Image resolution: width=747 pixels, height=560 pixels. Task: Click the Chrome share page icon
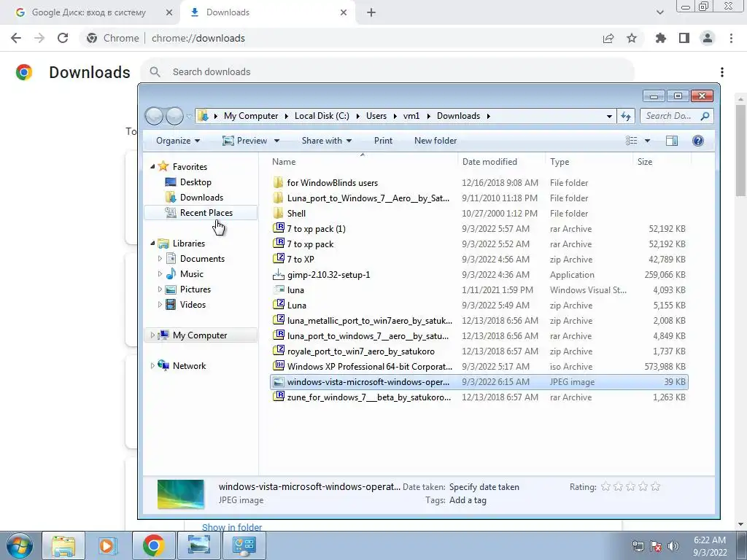coord(608,38)
